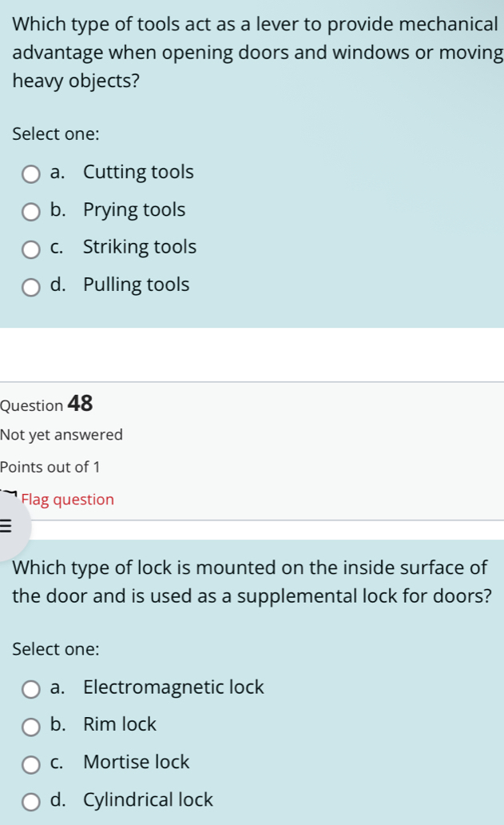504x825 pixels.
Task: Pick the Cylindrical lock radio button
Action: [31, 801]
